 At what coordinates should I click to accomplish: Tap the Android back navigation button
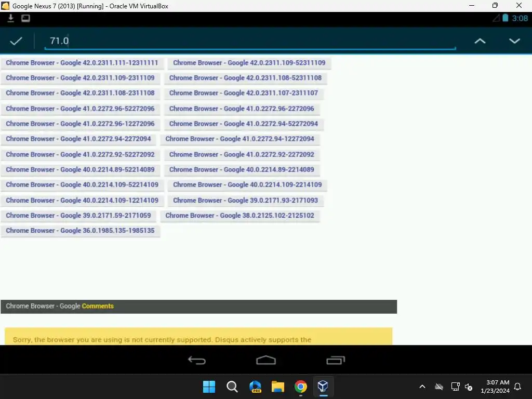coord(197,360)
